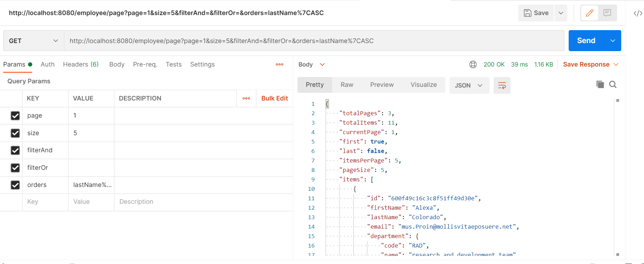Open request tabs three-dot overflow menu
The image size is (644, 264).
tap(279, 64)
